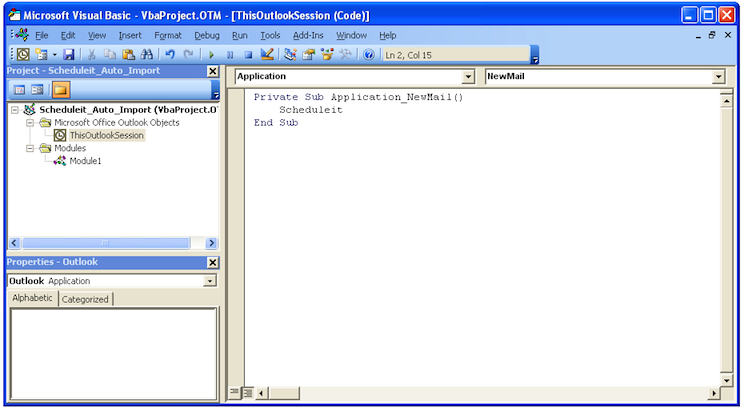
Task: Open the NewMail procedure dropdown
Action: pos(718,76)
